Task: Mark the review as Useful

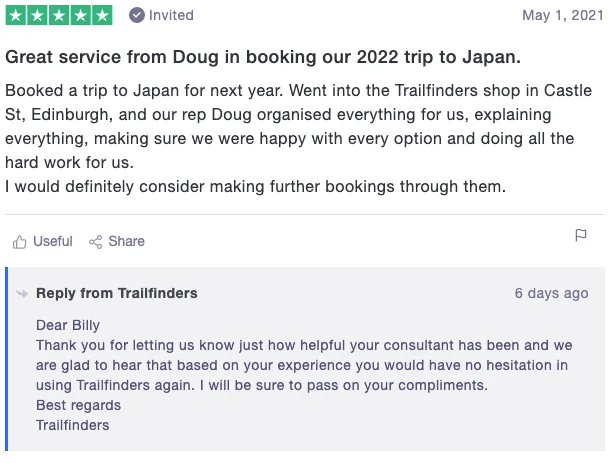Action: click(x=52, y=241)
